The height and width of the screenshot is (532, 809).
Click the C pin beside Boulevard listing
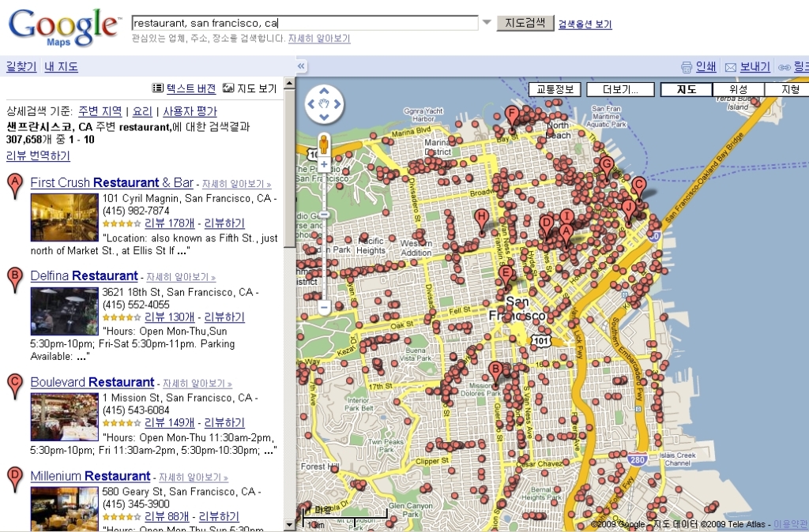click(x=15, y=387)
